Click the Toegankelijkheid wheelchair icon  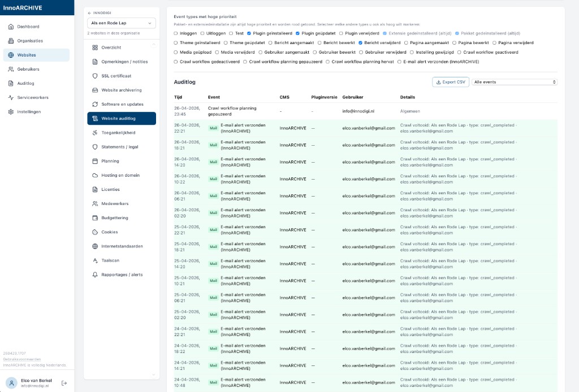click(96, 133)
